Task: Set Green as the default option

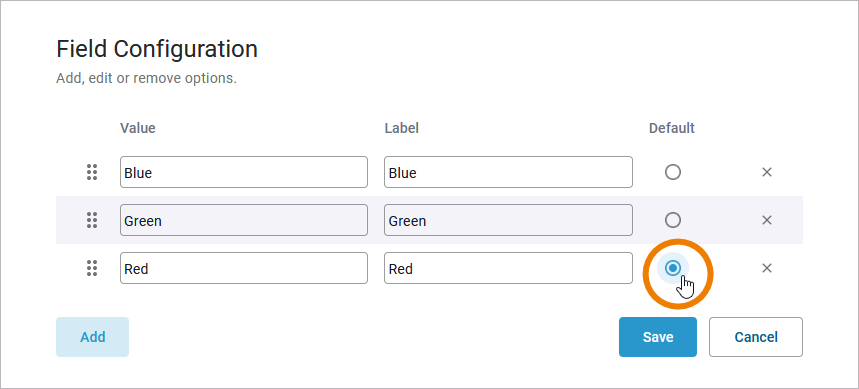Action: pyautogui.click(x=673, y=220)
